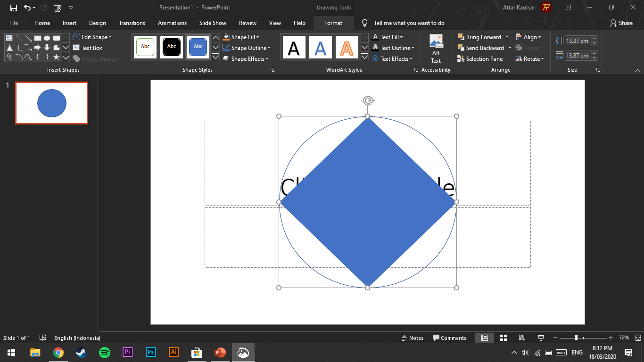644x362 pixels.
Task: Click the zoom slider handle
Action: pos(576,338)
